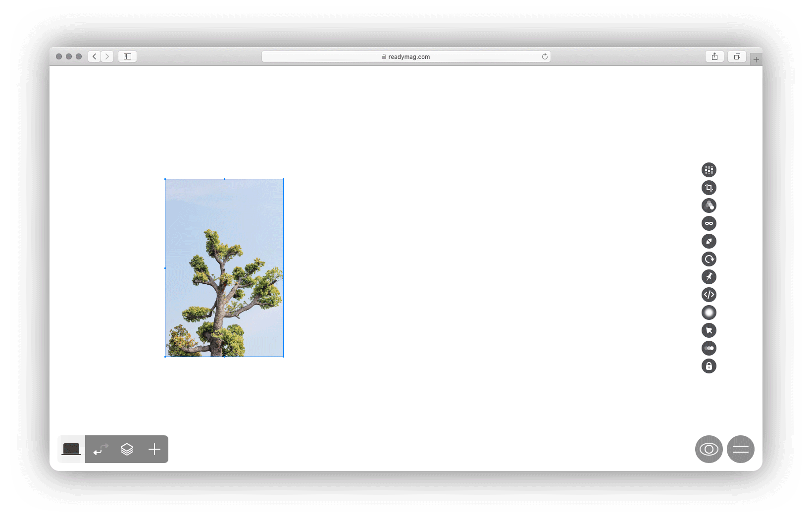Click the glow shadow icon
This screenshot has width=812, height=520.
click(x=709, y=312)
